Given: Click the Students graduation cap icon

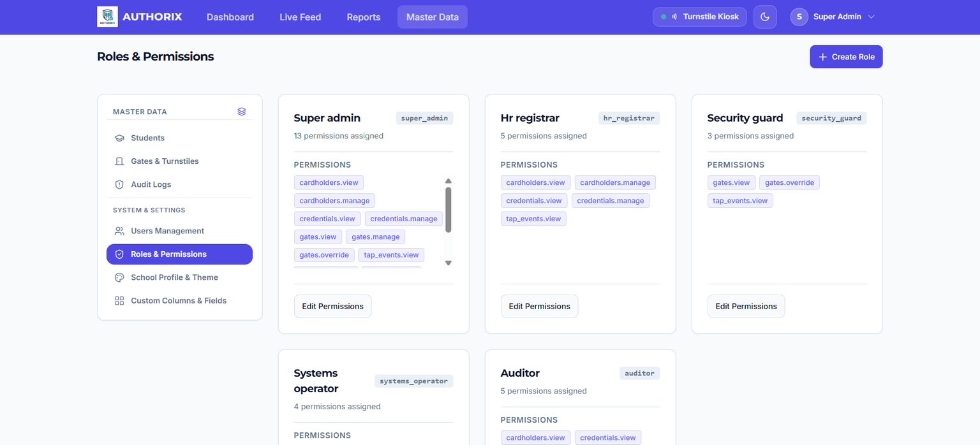Looking at the screenshot, I should coord(119,138).
